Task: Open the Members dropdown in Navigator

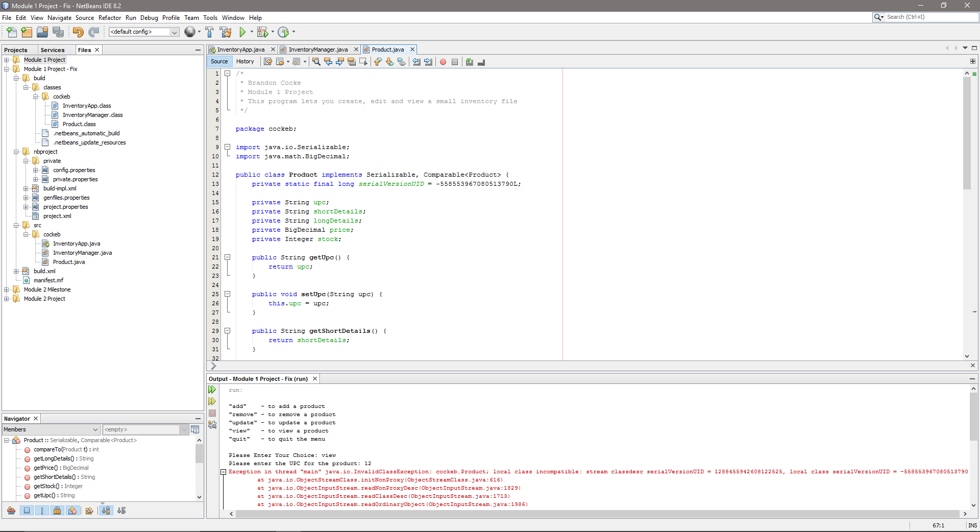Action: [x=51, y=429]
